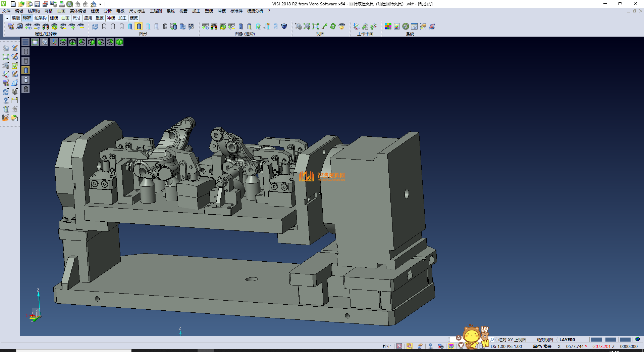Screen dimensions: 644x352
Task: Click the globe icon in status bar
Action: [637, 340]
